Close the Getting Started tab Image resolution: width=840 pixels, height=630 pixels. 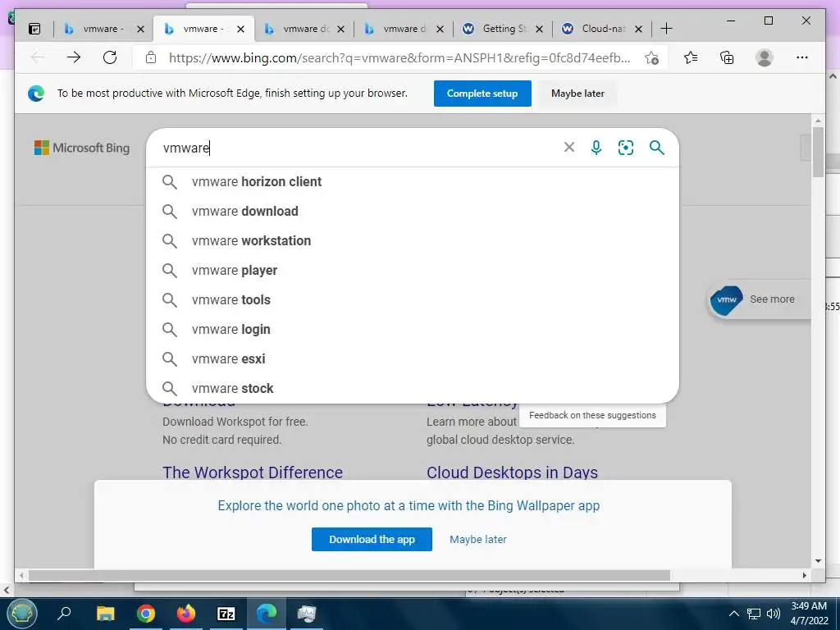point(540,29)
